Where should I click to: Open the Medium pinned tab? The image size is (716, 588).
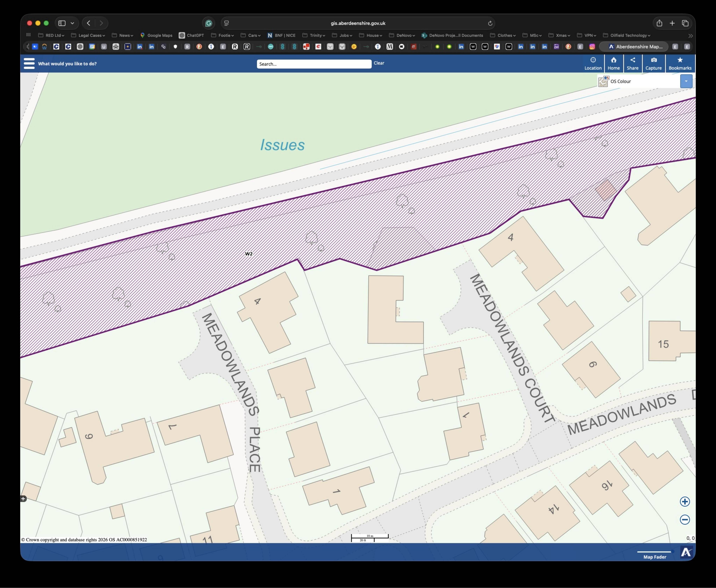pyautogui.click(x=389, y=47)
